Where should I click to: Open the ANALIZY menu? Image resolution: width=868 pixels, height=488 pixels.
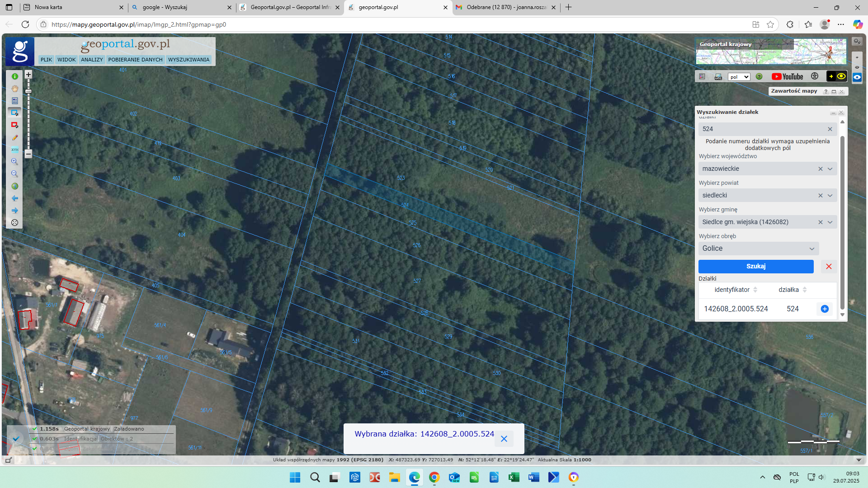click(92, 60)
